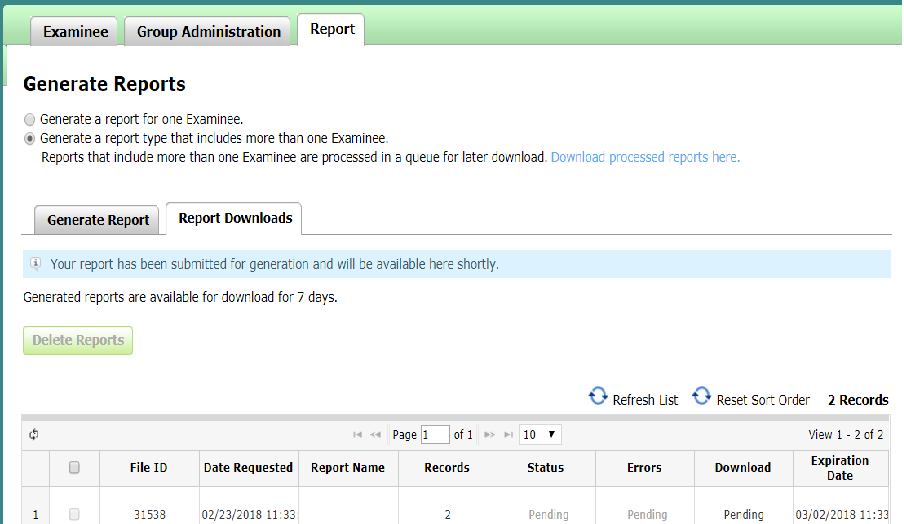Viewport: 904px width, 524px height.
Task: Click the Refresh List icon
Action: [598, 397]
